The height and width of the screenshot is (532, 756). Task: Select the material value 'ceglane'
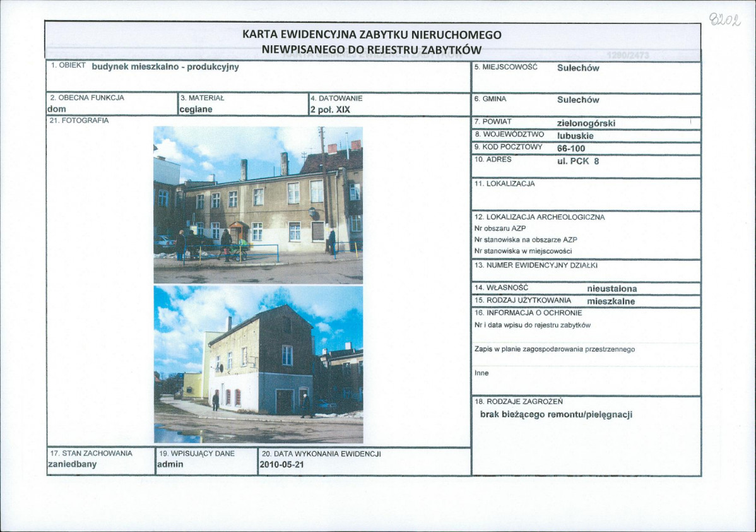[196, 109]
